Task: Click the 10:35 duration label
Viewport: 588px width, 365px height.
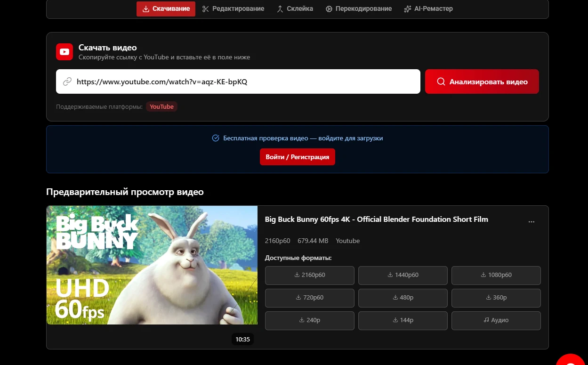Action: [x=242, y=339]
